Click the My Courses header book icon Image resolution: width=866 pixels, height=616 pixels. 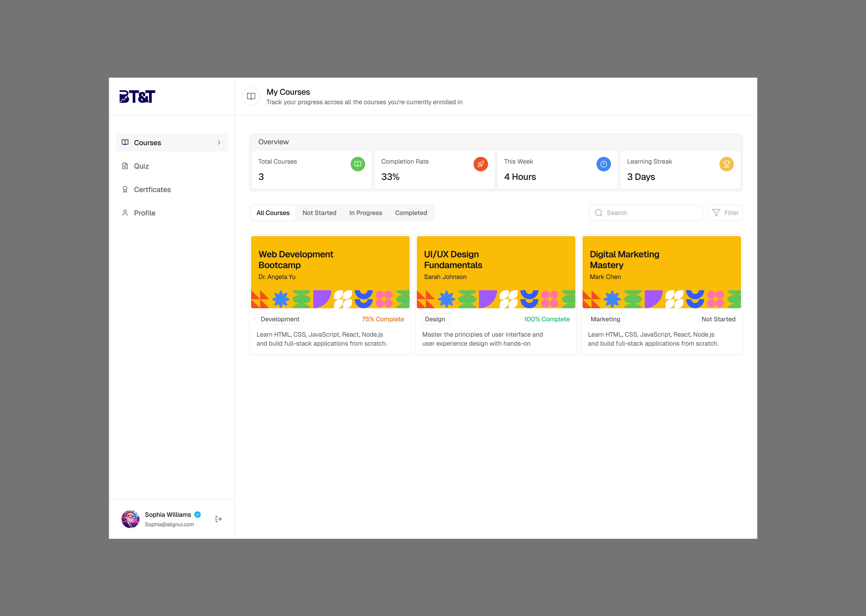[x=251, y=96]
